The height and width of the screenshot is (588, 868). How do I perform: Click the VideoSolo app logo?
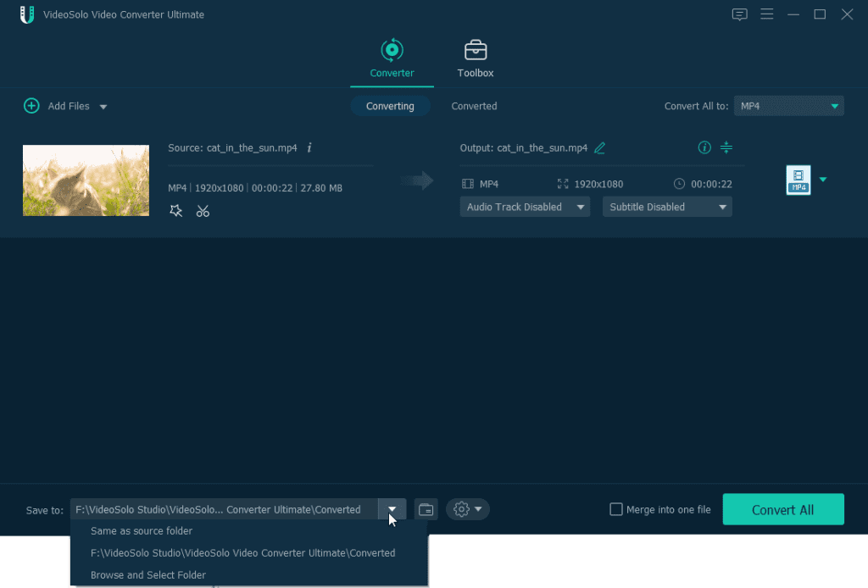27,14
